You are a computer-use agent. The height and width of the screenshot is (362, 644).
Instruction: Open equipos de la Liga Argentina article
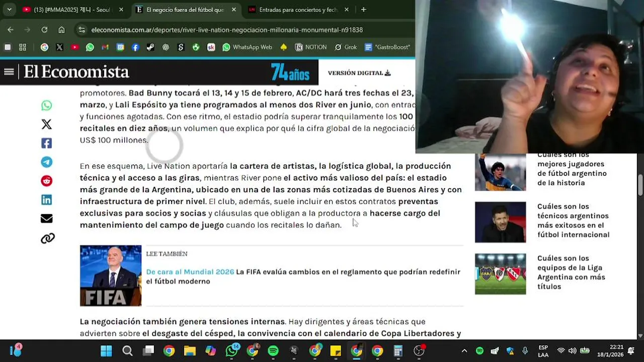coord(571,272)
